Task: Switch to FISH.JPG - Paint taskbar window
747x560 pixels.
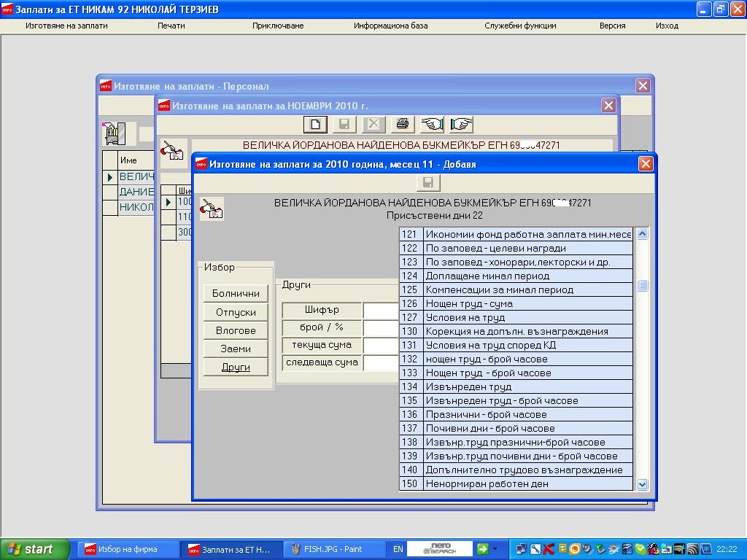Action: coord(333,549)
